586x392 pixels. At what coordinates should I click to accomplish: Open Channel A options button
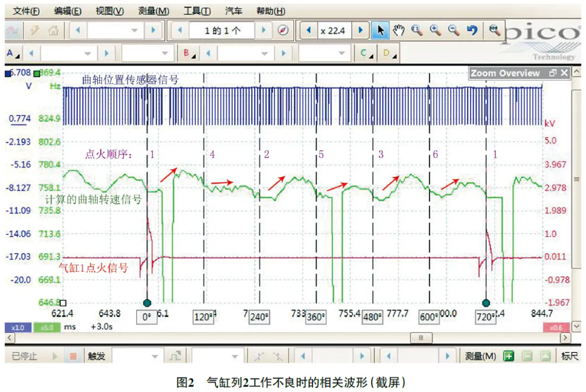coord(12,53)
